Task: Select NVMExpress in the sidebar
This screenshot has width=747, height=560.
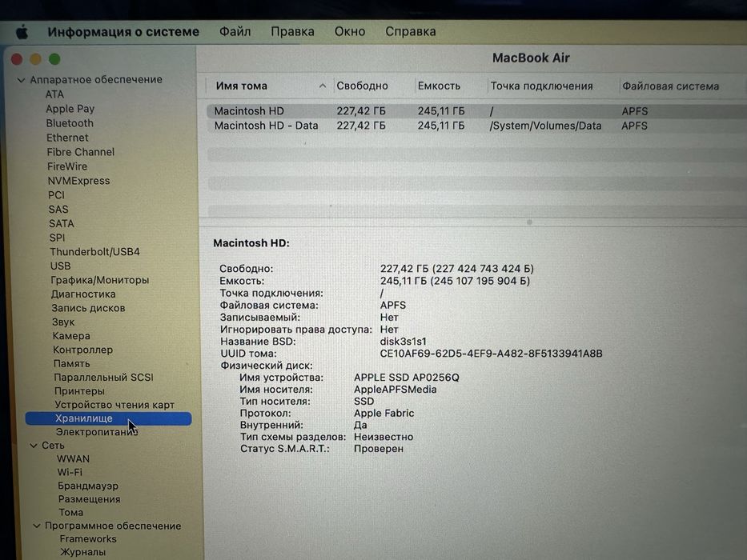Action: click(x=78, y=181)
